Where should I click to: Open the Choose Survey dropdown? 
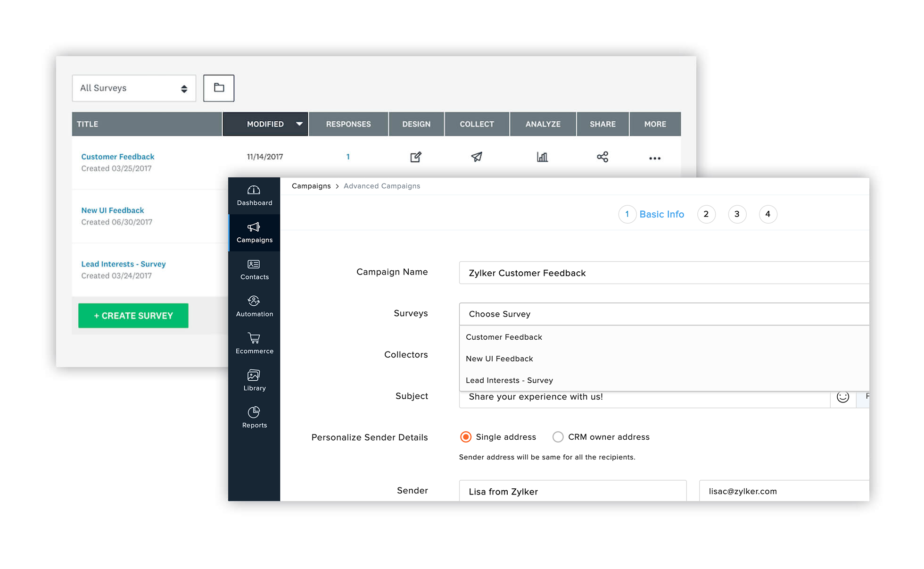coord(663,313)
